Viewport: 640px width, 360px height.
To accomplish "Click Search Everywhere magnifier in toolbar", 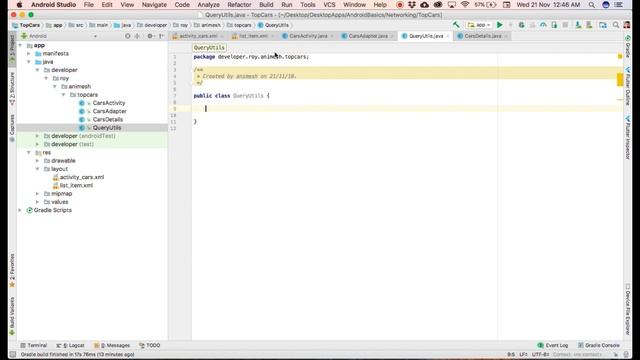I will [x=616, y=25].
